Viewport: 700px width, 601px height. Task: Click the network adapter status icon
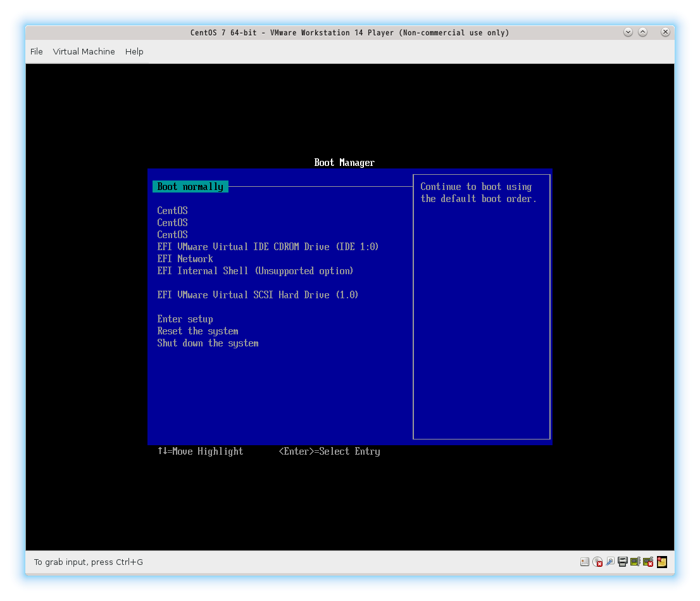pos(610,561)
